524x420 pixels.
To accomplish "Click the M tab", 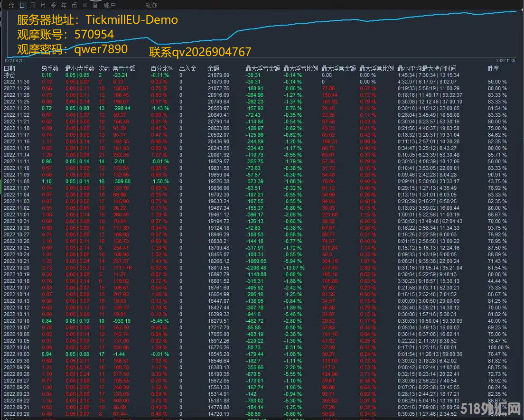I will 84,5.
